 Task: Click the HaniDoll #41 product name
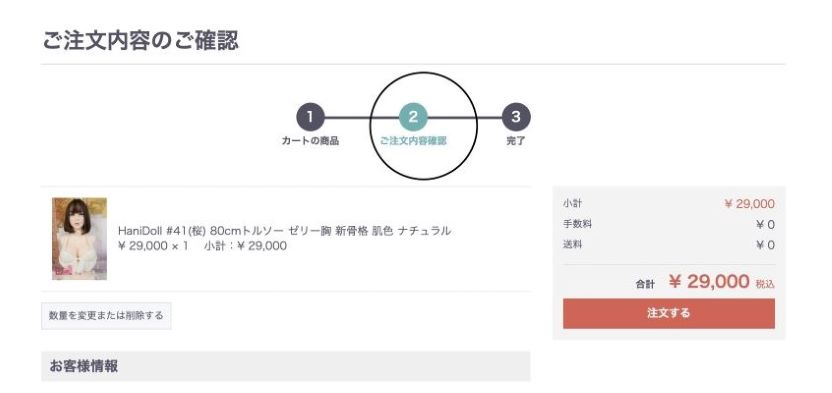coord(284,231)
